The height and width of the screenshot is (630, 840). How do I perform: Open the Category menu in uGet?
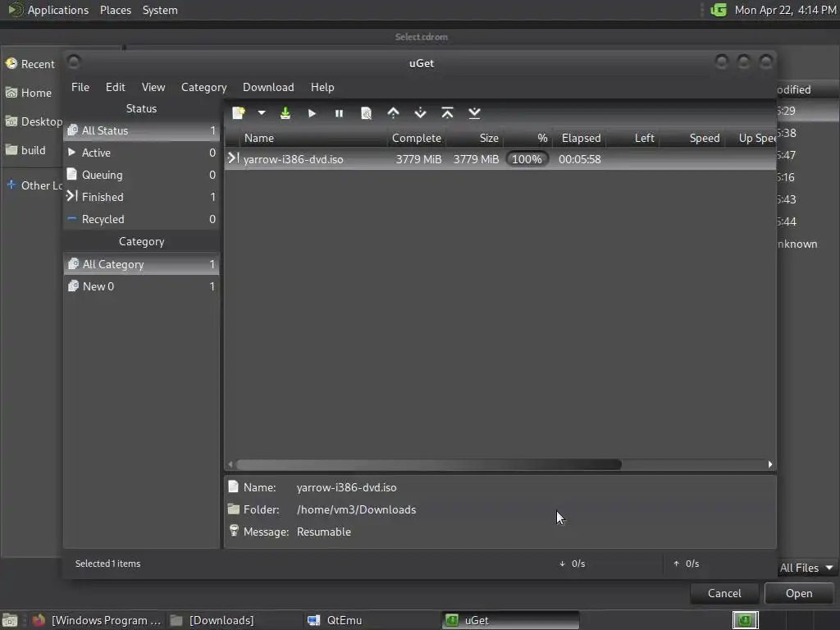coord(203,87)
